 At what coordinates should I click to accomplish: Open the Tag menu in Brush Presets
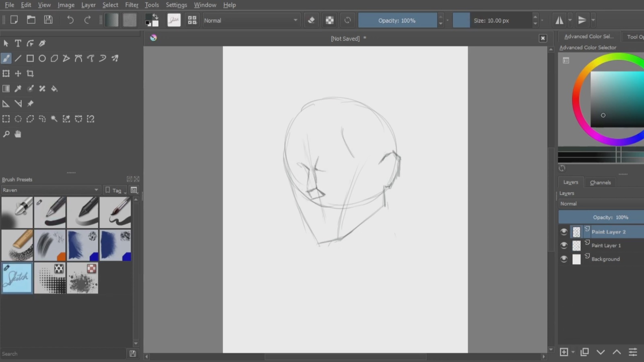(115, 190)
